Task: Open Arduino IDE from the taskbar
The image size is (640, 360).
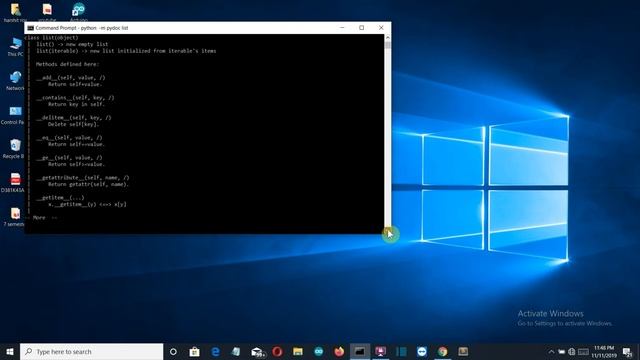Action: point(319,351)
